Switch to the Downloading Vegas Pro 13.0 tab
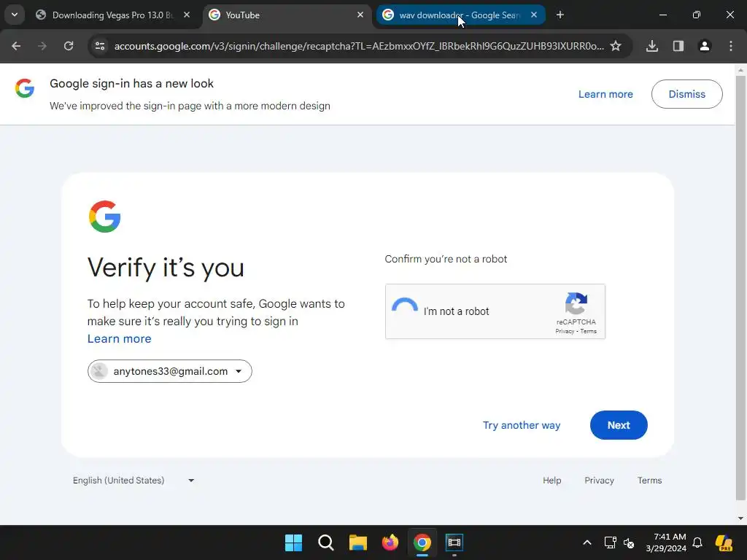Image resolution: width=747 pixels, height=560 pixels. pos(112,15)
